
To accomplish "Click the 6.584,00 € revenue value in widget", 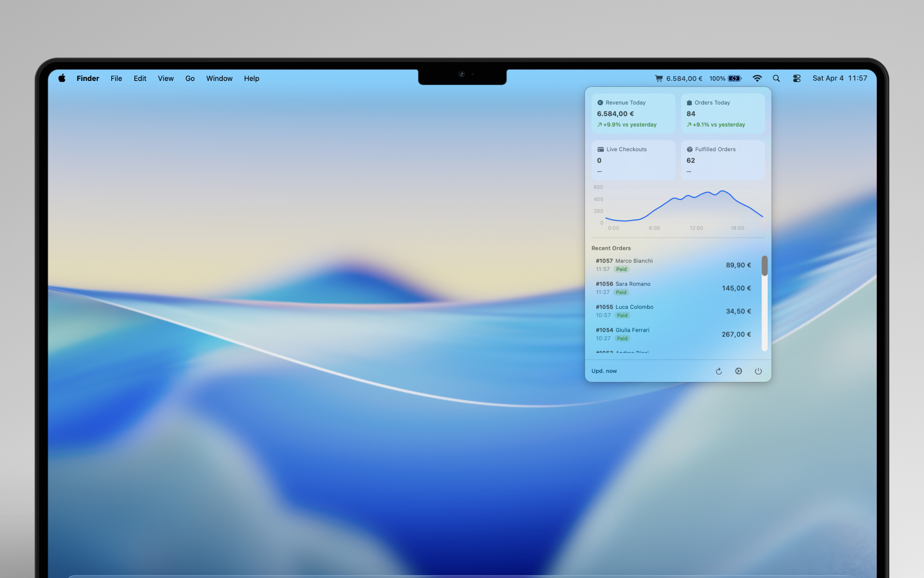I will (616, 114).
